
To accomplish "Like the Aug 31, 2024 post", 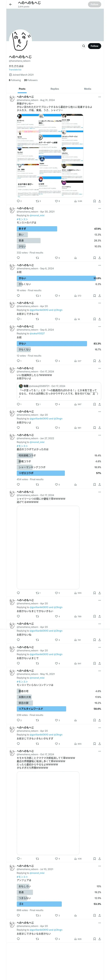I will pos(57,201).
